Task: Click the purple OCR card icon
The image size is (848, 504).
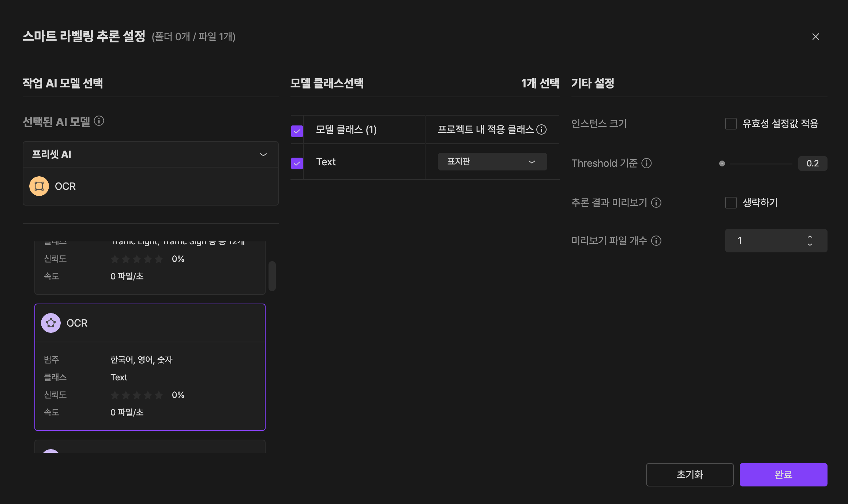Action: pos(51,323)
